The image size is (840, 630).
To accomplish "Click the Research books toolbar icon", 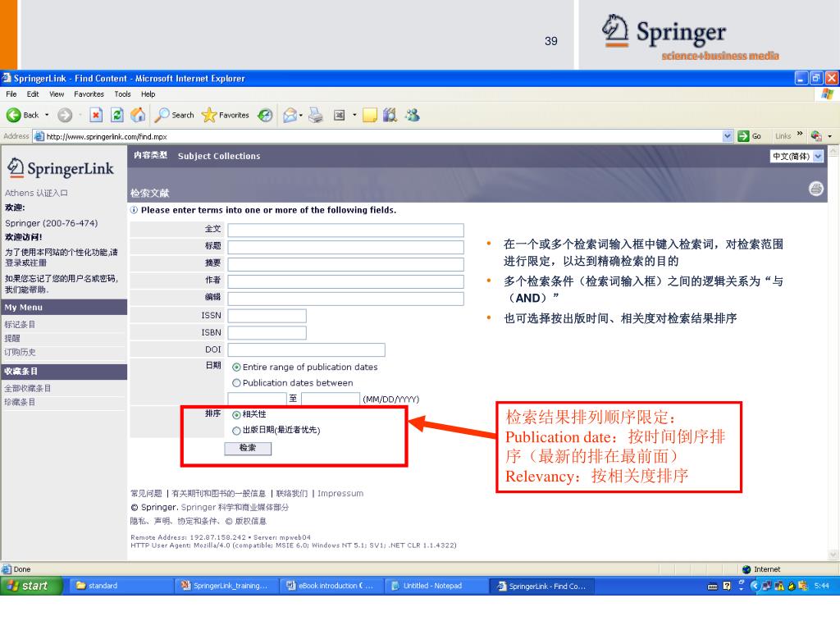I will (x=390, y=115).
